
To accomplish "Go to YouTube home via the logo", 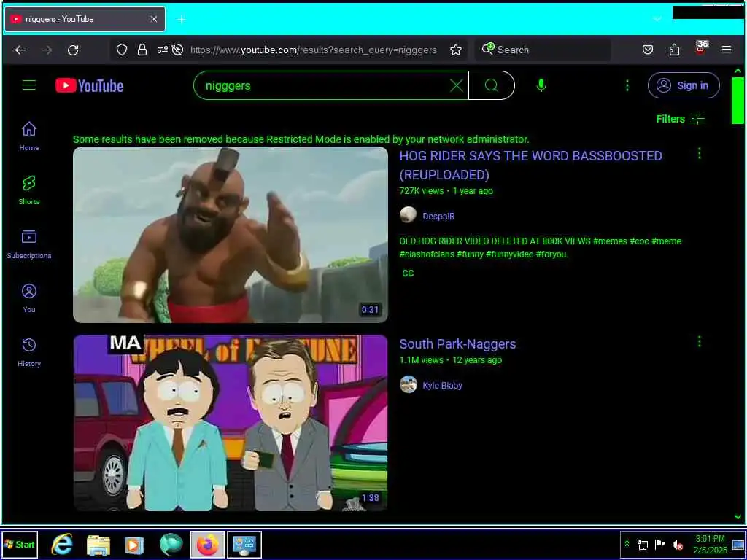I will [89, 86].
